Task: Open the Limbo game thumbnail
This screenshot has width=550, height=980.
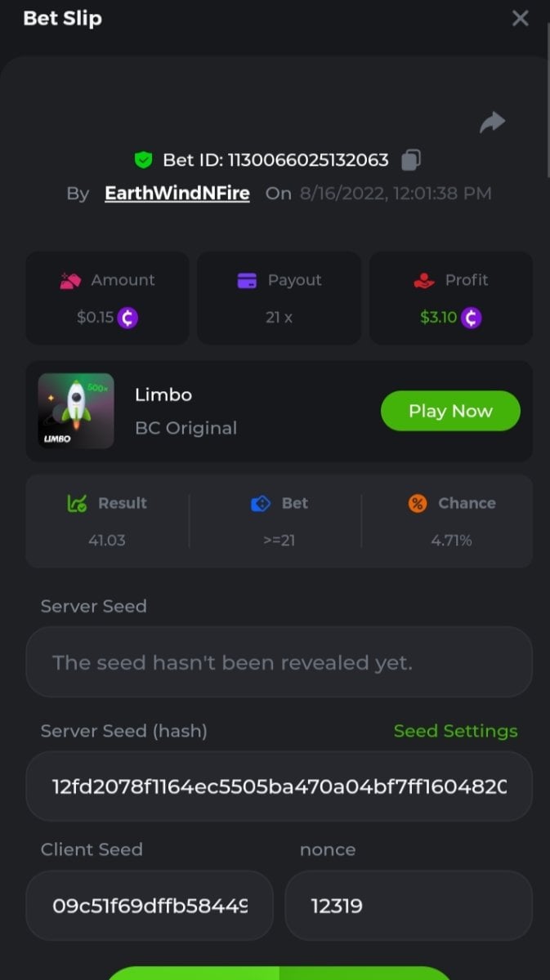Action: click(x=76, y=411)
